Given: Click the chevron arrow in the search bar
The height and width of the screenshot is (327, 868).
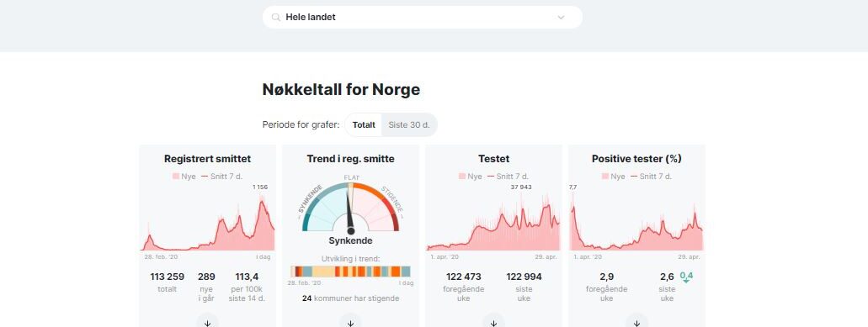Looking at the screenshot, I should [561, 17].
